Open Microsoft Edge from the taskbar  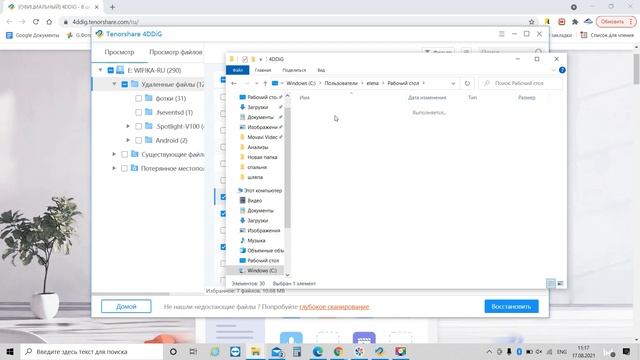click(318, 351)
